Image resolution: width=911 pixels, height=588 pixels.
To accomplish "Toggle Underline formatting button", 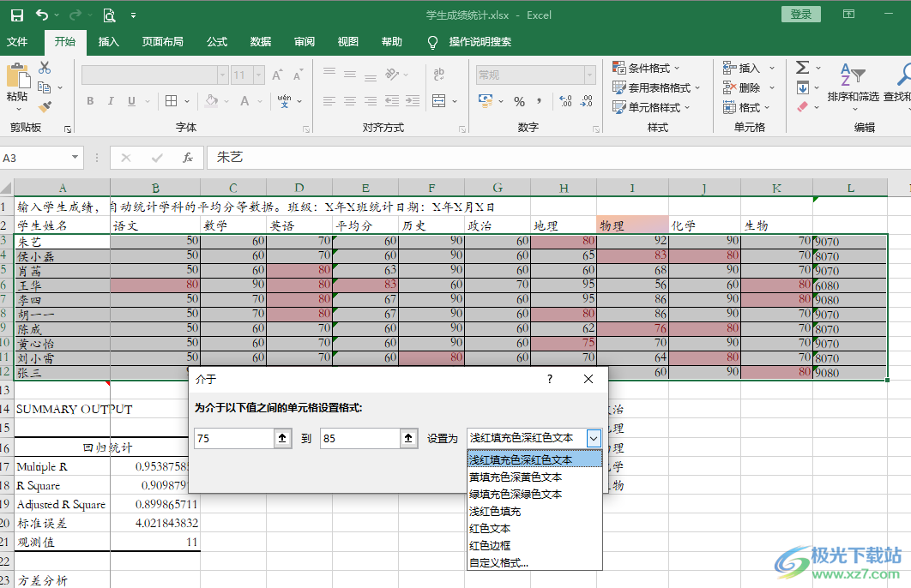I will pos(131,101).
